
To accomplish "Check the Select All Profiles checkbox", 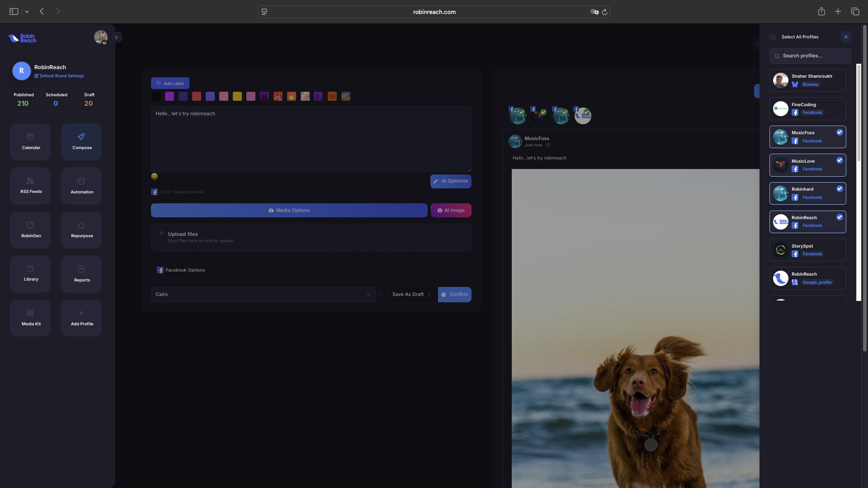I will pyautogui.click(x=773, y=37).
